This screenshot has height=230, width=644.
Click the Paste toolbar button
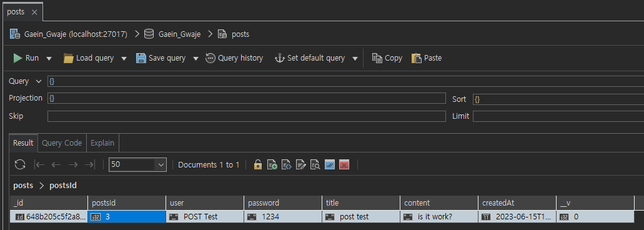tap(427, 58)
